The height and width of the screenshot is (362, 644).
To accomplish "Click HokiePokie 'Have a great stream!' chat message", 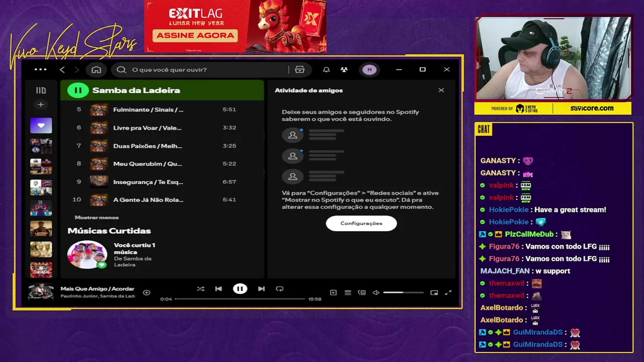I will pos(570,210).
